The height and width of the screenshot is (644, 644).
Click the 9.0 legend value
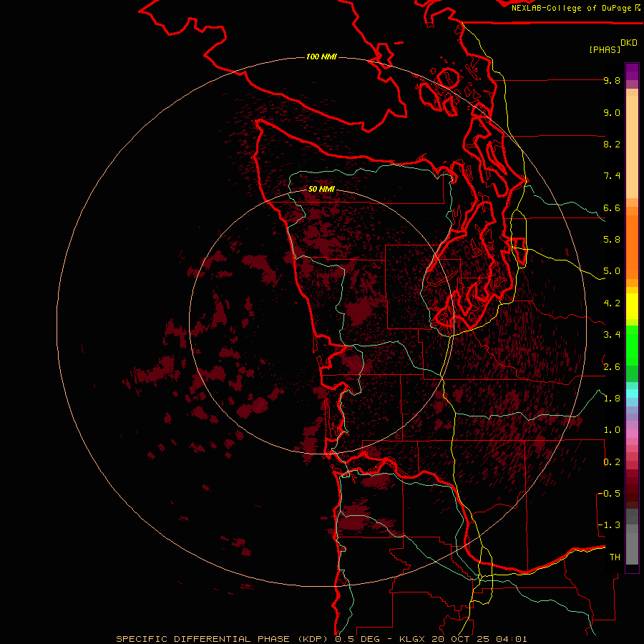pos(612,112)
